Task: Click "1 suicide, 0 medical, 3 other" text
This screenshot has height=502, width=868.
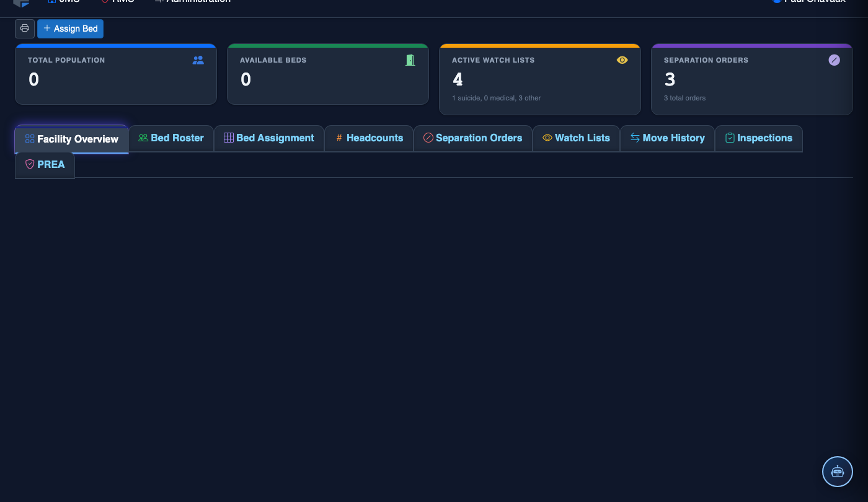Action: pyautogui.click(x=497, y=98)
